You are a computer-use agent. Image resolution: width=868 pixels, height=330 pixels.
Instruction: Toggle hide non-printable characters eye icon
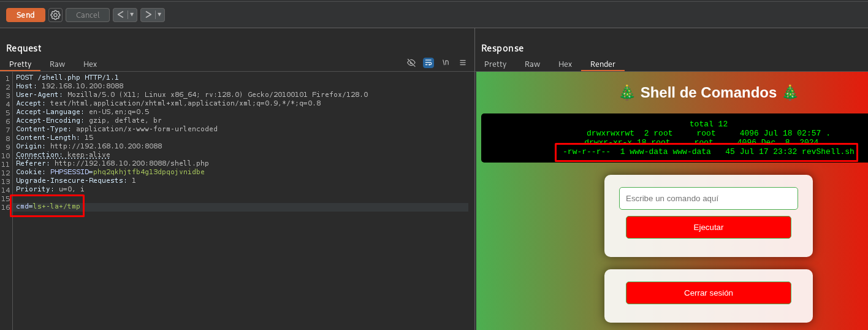tap(411, 63)
